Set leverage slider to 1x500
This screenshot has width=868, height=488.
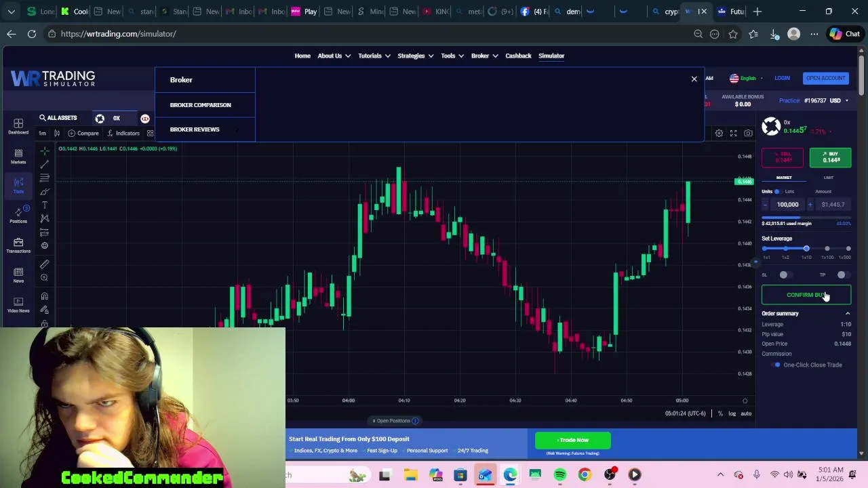tap(848, 249)
